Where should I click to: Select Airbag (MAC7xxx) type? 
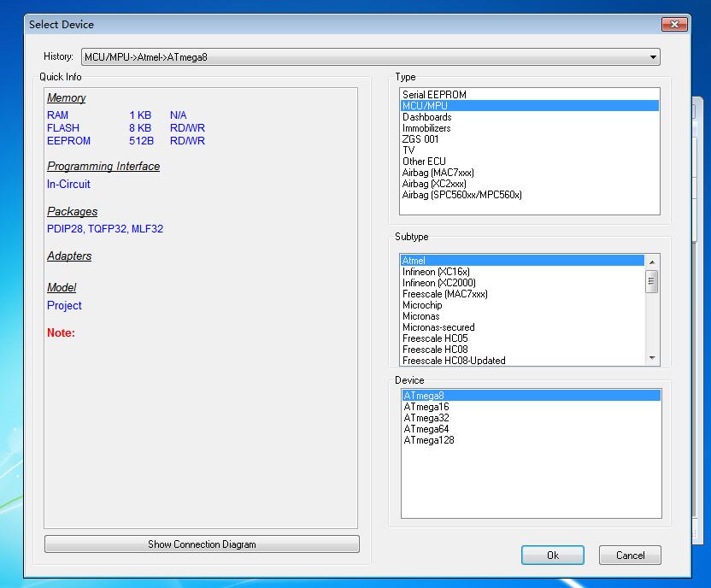click(x=529, y=173)
